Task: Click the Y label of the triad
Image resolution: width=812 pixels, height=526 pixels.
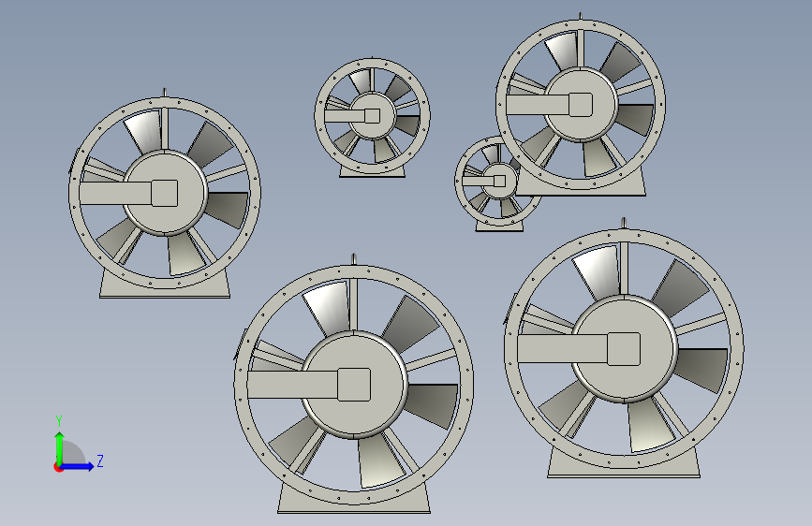Action: tap(59, 421)
